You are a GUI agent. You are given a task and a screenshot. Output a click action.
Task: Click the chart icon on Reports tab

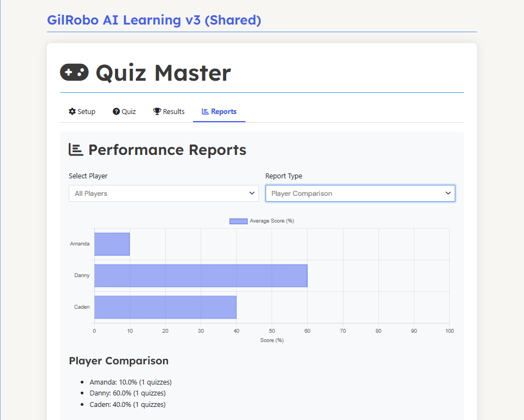[205, 111]
